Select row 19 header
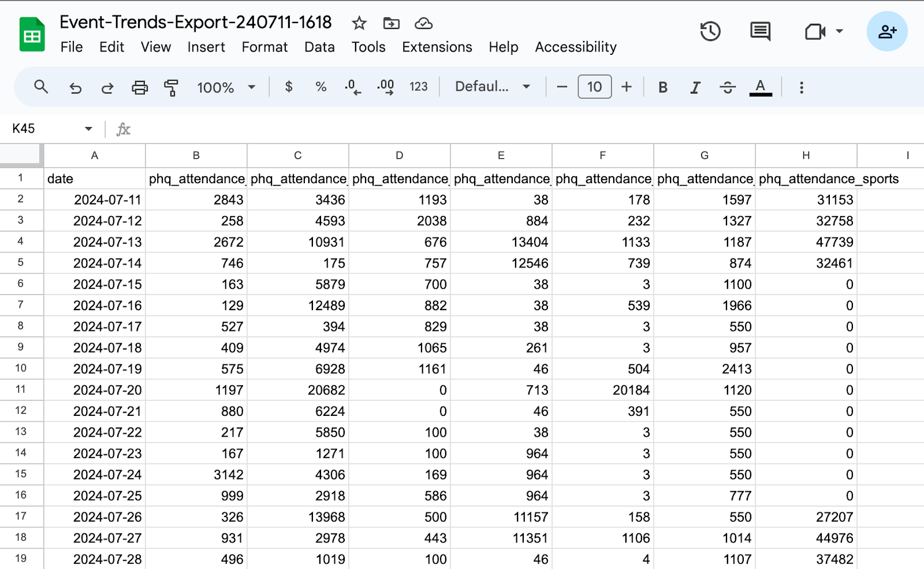This screenshot has height=569, width=924. point(21,559)
